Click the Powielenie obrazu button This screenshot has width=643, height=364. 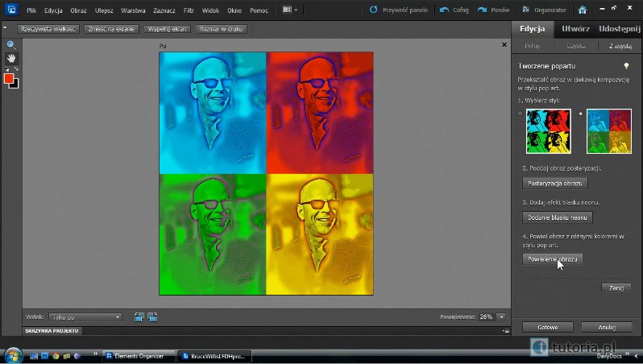click(x=552, y=259)
